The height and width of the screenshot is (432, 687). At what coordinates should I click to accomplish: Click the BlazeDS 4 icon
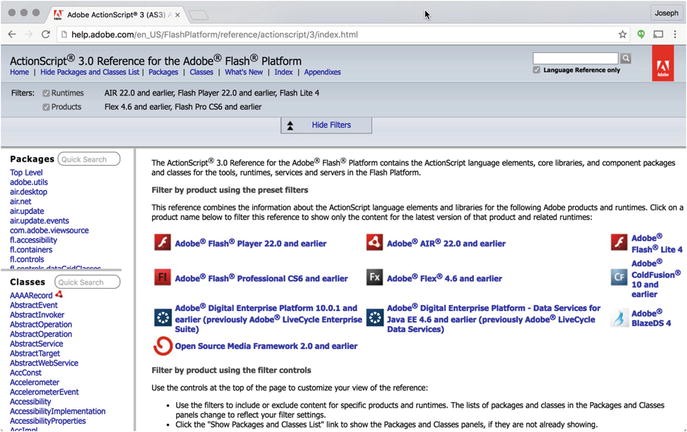[x=619, y=318]
